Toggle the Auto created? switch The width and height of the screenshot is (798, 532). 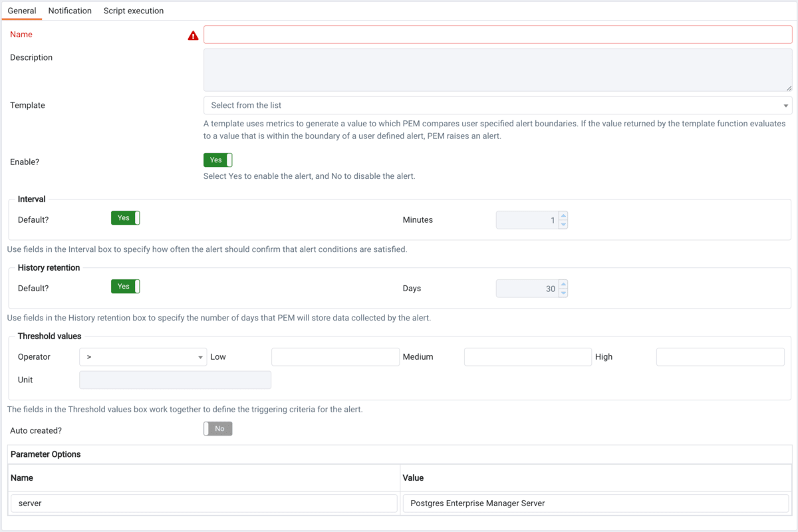coord(218,429)
